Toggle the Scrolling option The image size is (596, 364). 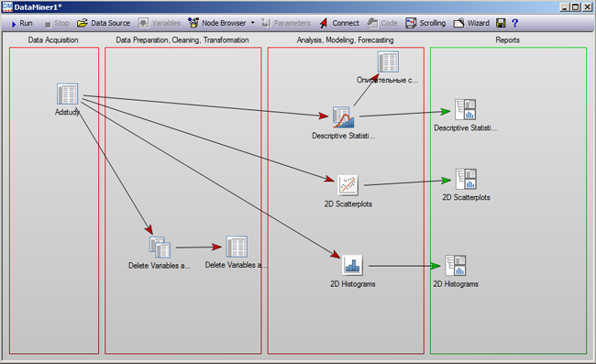425,23
